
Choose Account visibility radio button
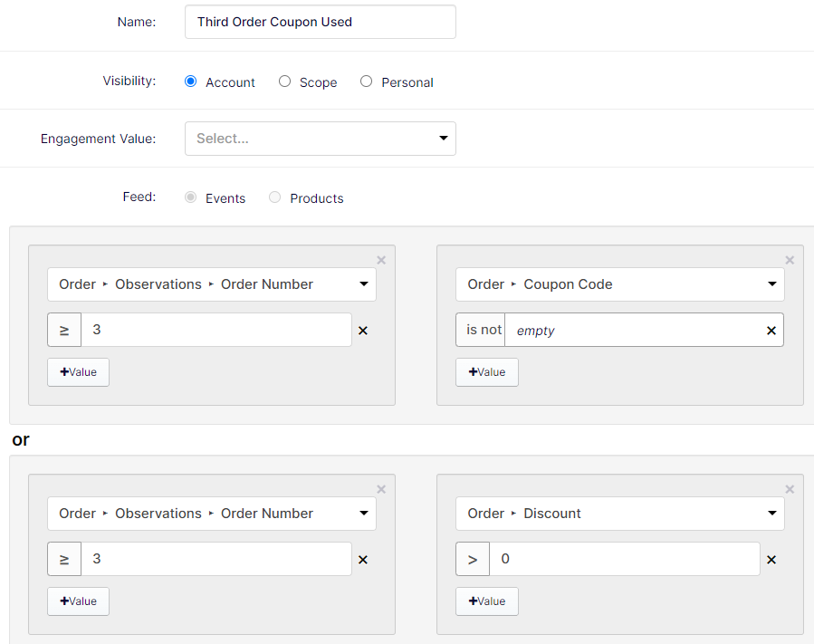coord(190,82)
